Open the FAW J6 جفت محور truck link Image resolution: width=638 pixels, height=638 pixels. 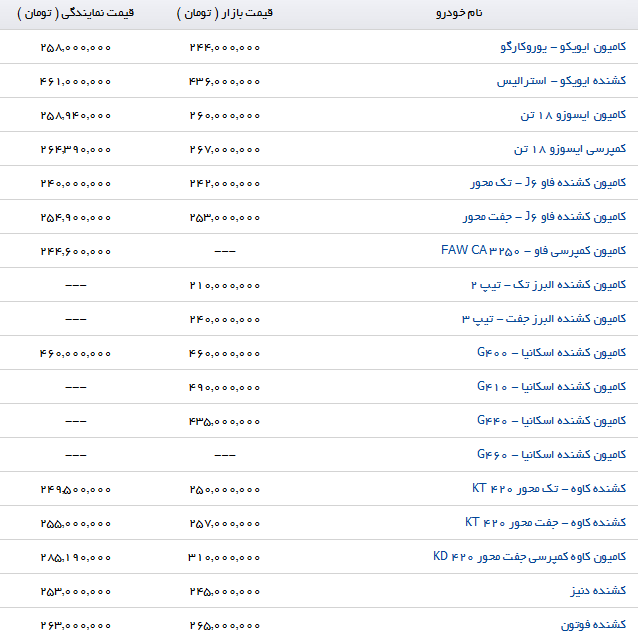tap(544, 217)
